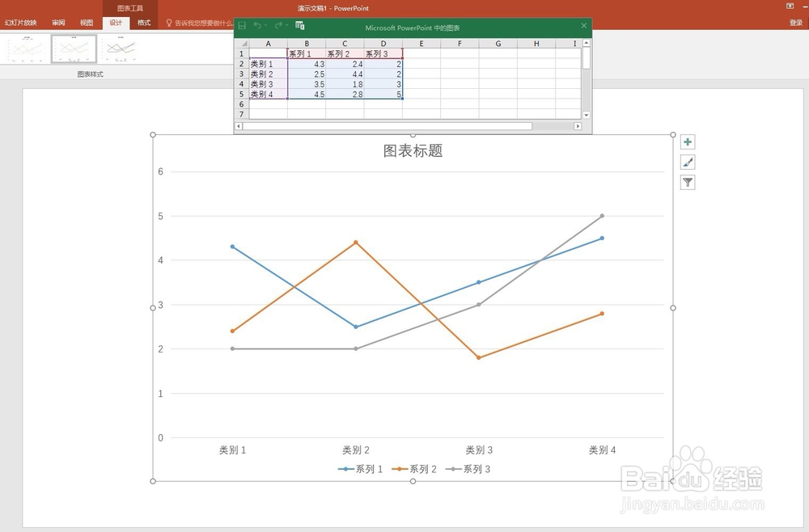Viewport: 809px width, 532px height.
Task: Click the cell with value 4.4
Action: (345, 74)
